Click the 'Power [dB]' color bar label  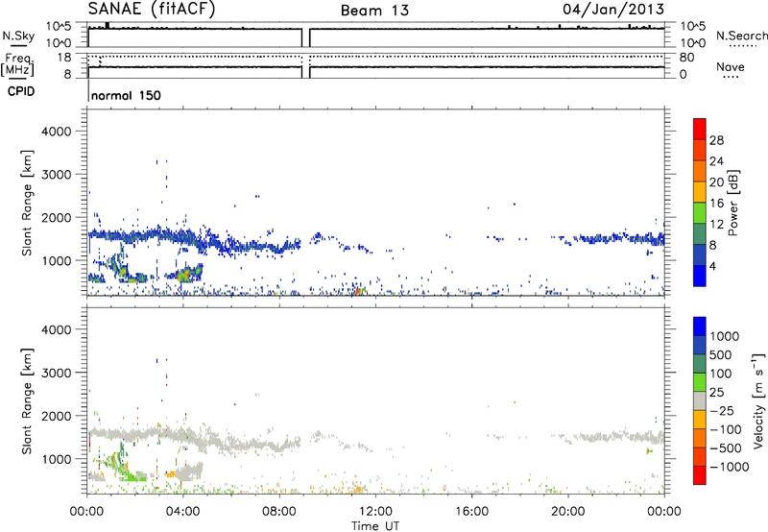[732, 203]
